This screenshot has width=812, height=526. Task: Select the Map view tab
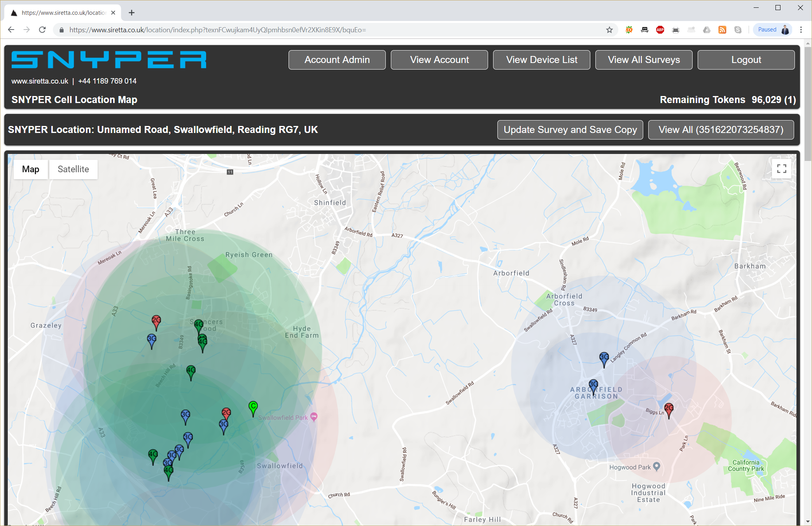click(x=31, y=169)
